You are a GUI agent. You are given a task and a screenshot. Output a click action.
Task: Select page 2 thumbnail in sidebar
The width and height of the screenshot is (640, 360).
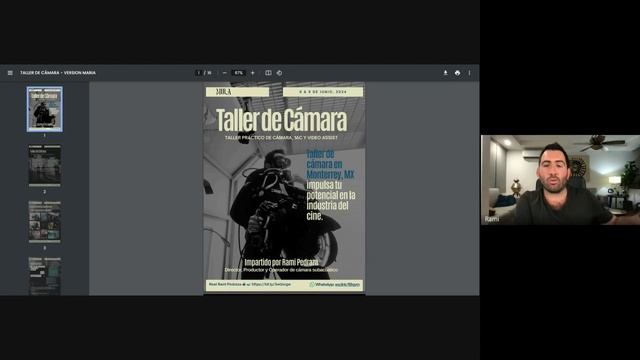point(45,165)
